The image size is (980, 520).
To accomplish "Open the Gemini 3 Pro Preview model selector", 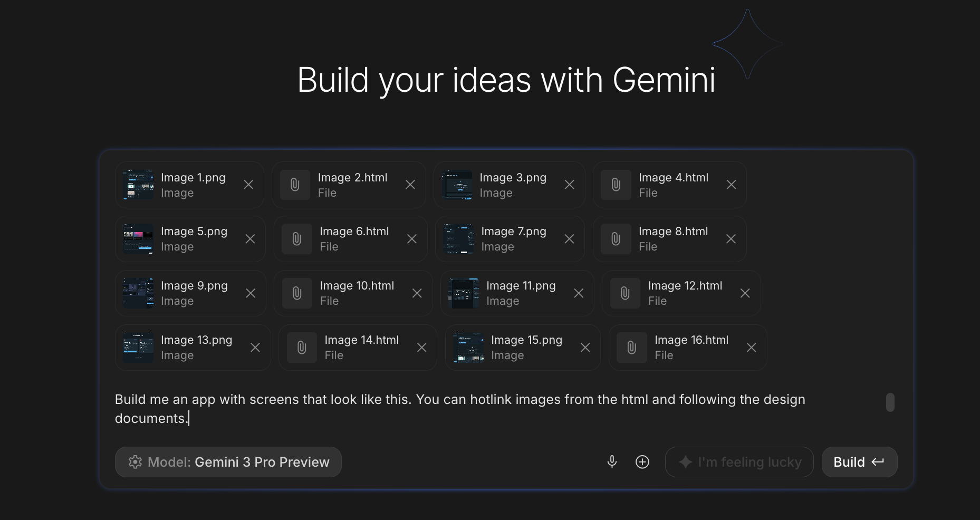I will 228,462.
